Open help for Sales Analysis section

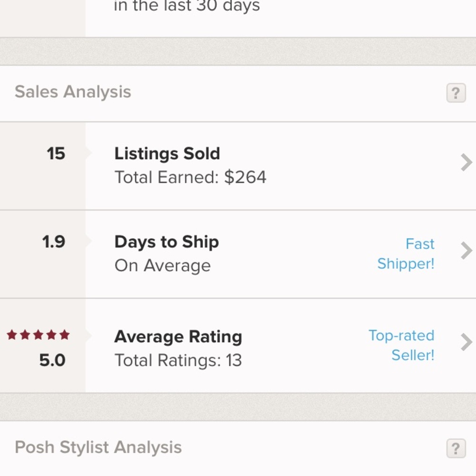[456, 93]
